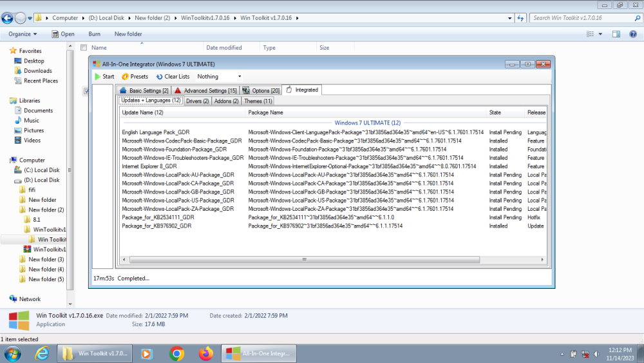Select the fifi folder in the navigation tree
The width and height of the screenshot is (644, 363).
pyautogui.click(x=28, y=190)
